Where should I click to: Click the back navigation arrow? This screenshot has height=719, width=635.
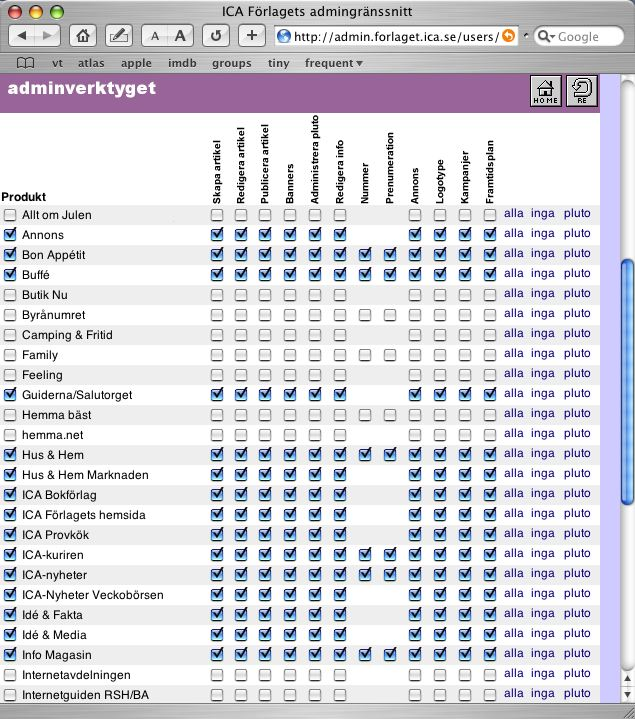[x=24, y=36]
